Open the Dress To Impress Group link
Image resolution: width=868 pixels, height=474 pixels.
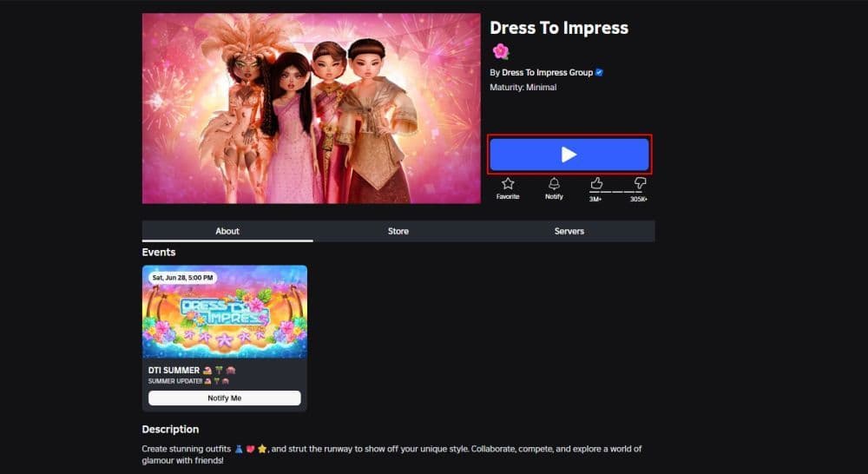[x=547, y=73]
